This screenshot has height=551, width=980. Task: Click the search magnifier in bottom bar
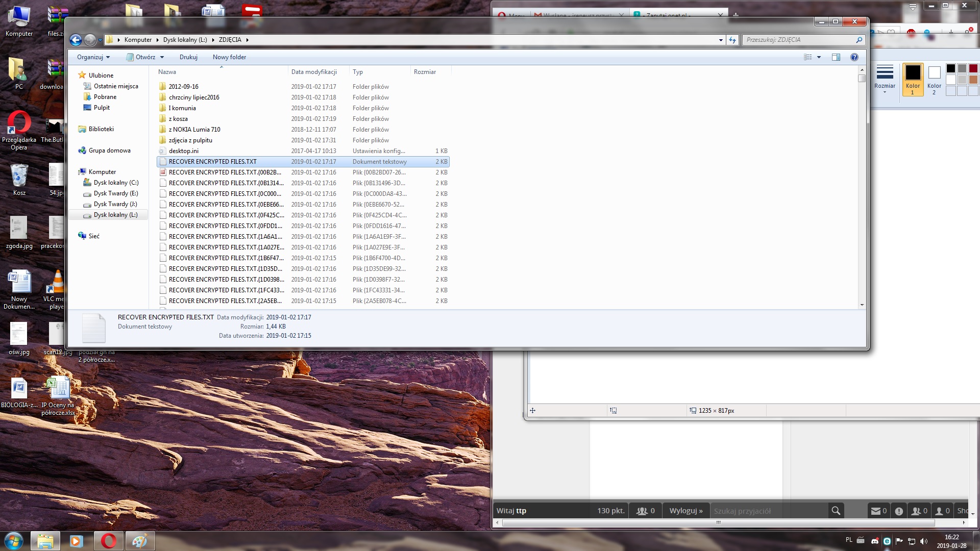point(836,511)
